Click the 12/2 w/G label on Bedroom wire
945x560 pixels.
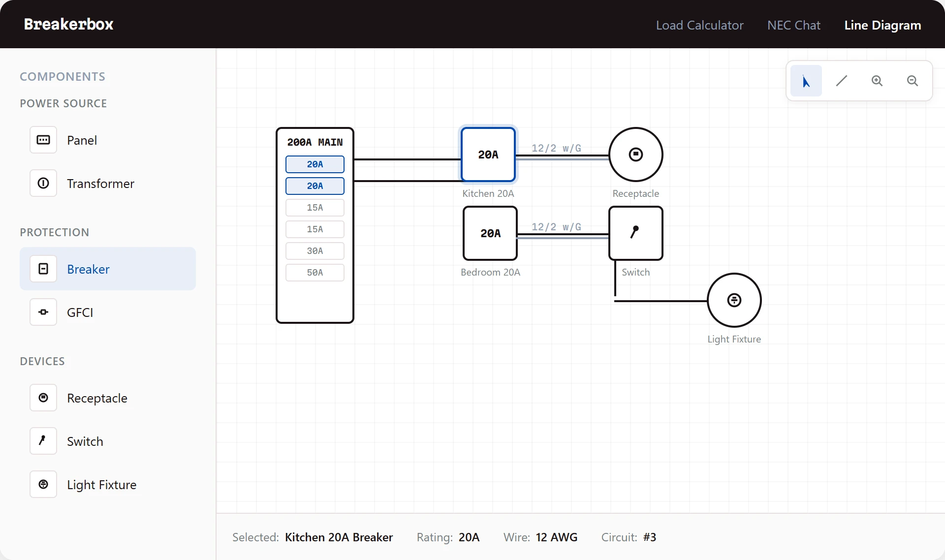click(x=556, y=227)
